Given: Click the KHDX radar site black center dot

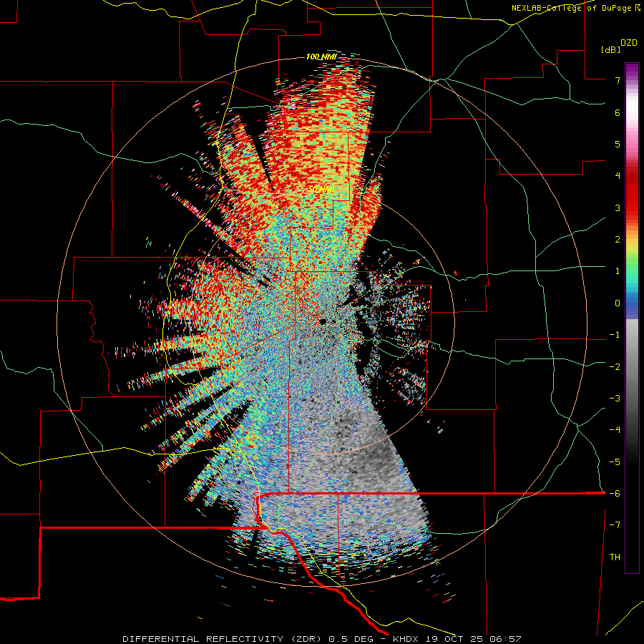Looking at the screenshot, I should pyautogui.click(x=323, y=321).
